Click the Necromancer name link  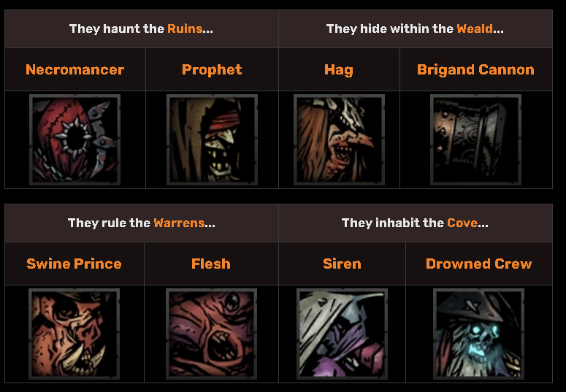pos(74,69)
